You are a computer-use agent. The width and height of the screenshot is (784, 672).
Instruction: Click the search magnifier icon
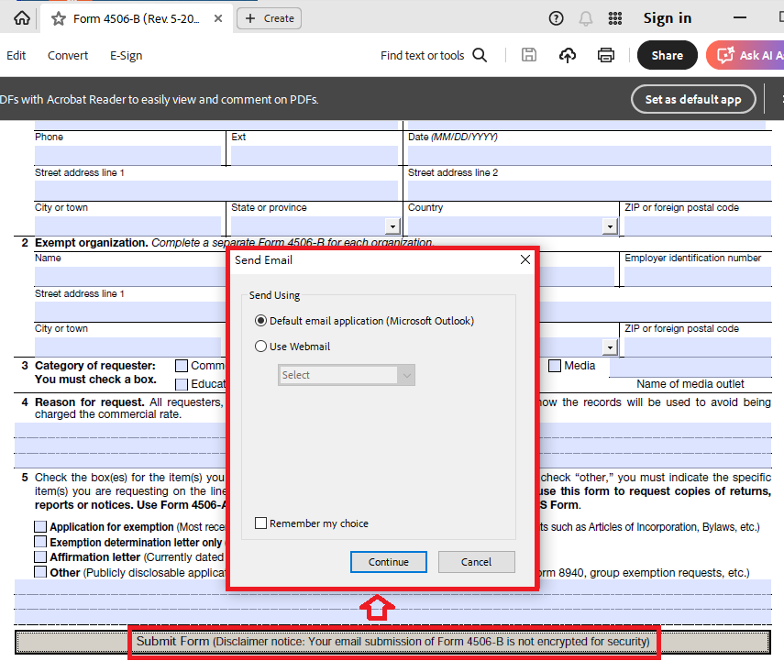point(480,55)
